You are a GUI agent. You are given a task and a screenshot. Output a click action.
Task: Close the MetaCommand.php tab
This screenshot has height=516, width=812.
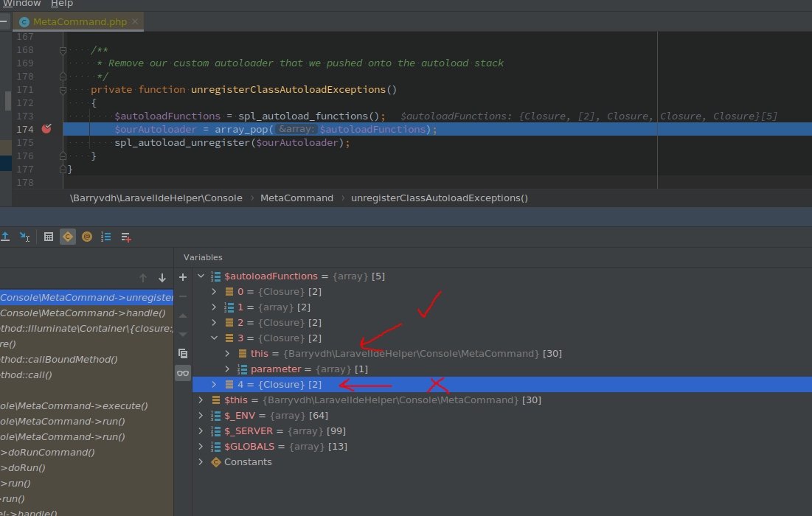click(135, 21)
